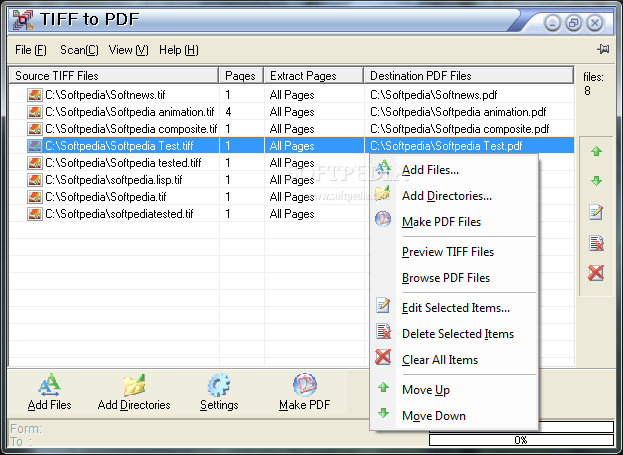623x455 pixels.
Task: Select Make PDF Files in context menu
Action: coord(454,222)
